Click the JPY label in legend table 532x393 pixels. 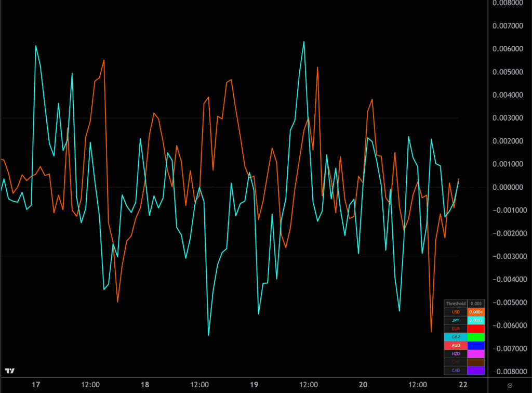click(x=456, y=320)
